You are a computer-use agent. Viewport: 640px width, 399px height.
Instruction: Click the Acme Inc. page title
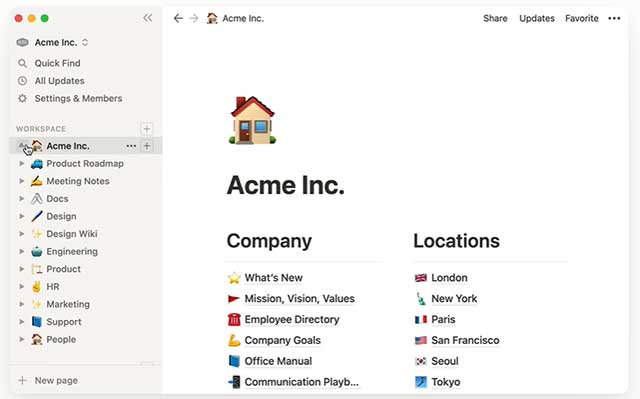[x=286, y=185]
